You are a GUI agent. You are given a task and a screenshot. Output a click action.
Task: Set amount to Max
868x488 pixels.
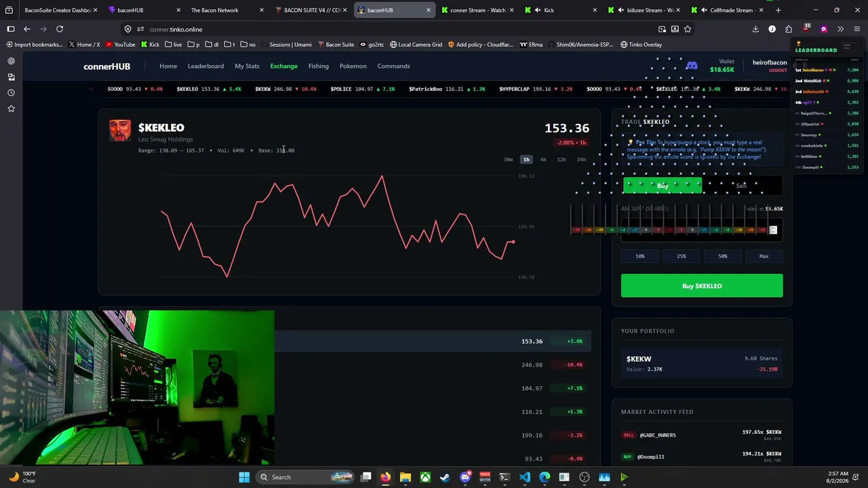[x=764, y=256]
